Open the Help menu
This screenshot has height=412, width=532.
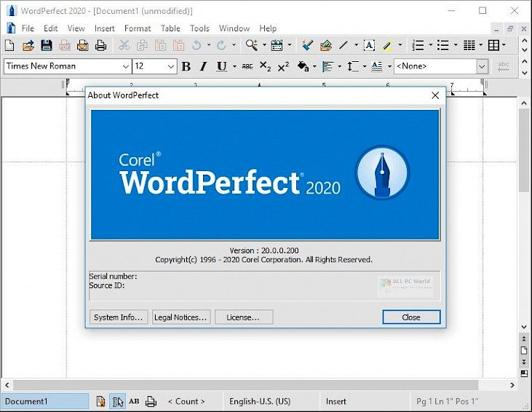coord(268,28)
